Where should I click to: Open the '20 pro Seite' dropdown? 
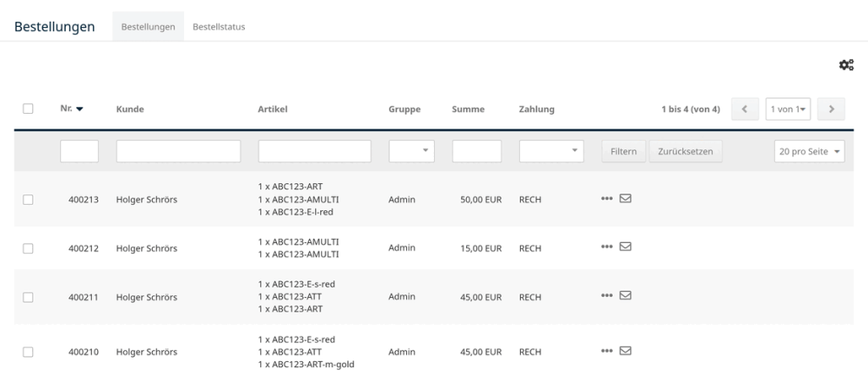[x=809, y=151]
